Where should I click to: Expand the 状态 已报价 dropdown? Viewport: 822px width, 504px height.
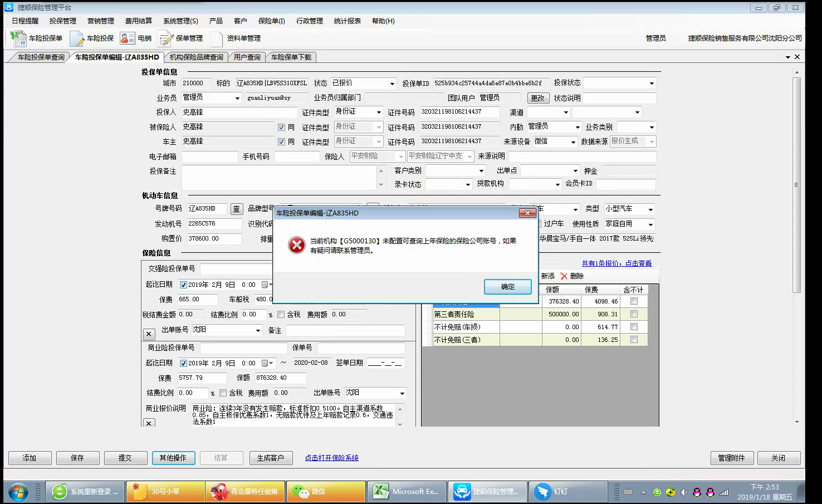click(392, 84)
